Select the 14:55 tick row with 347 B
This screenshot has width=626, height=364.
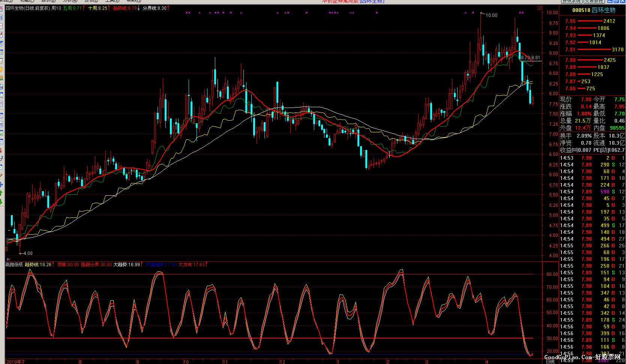point(592,293)
